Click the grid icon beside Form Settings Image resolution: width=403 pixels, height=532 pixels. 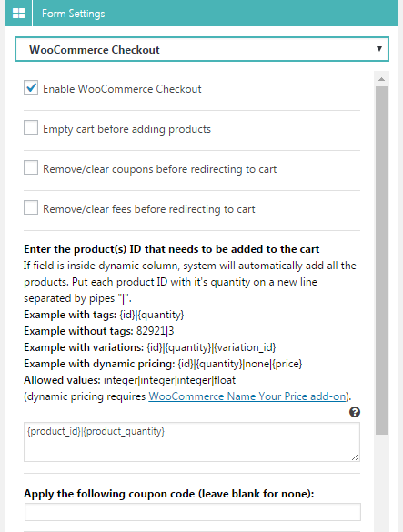click(x=18, y=14)
